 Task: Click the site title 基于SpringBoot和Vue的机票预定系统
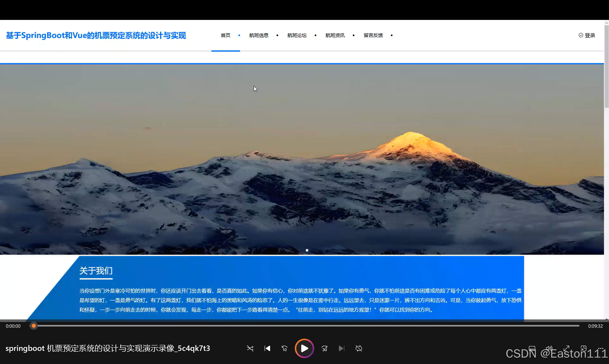96,35
